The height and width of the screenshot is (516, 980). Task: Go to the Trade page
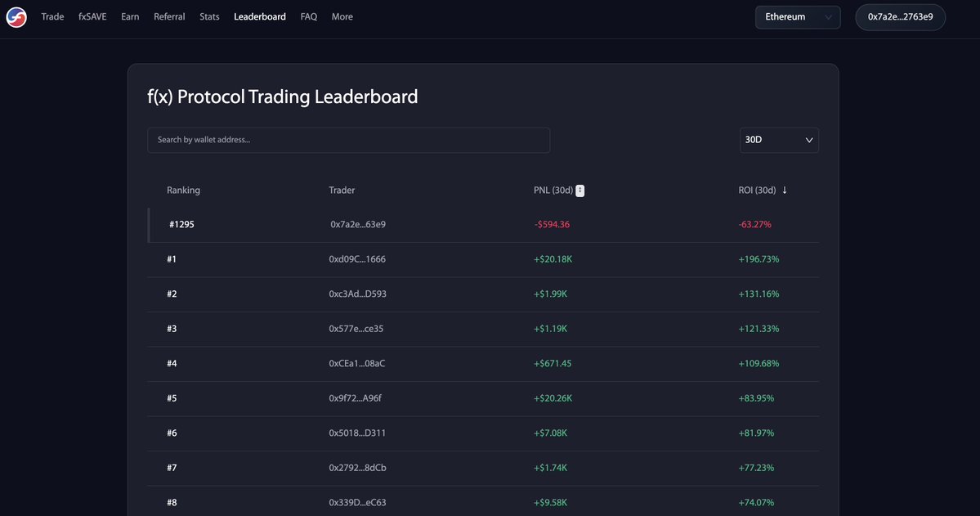pyautogui.click(x=52, y=17)
